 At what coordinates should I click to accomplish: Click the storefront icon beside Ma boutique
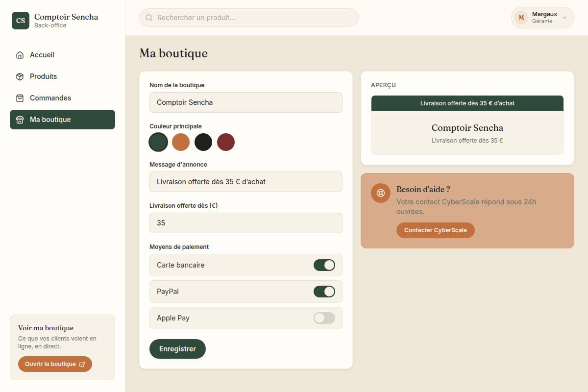[x=20, y=120]
